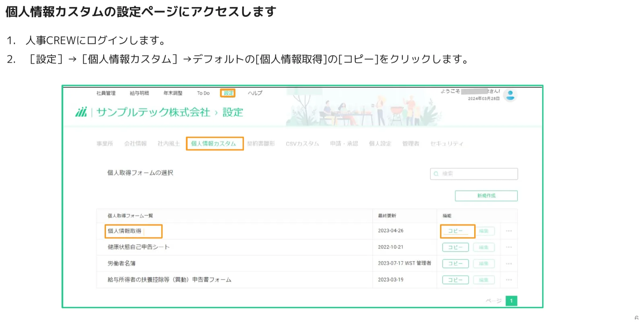
Task: Switch to the セキュリティ tab
Action: [x=446, y=144]
